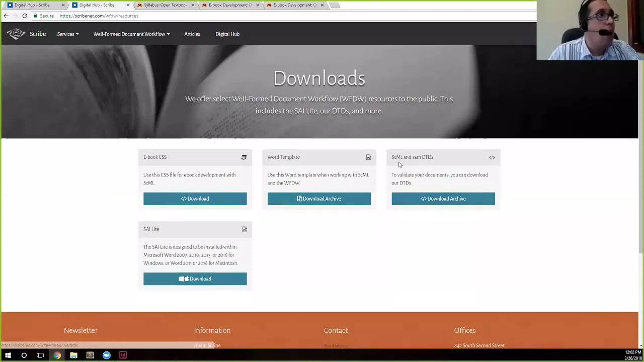Switch to the Syllabus: Open Textbook tab

click(x=165, y=5)
